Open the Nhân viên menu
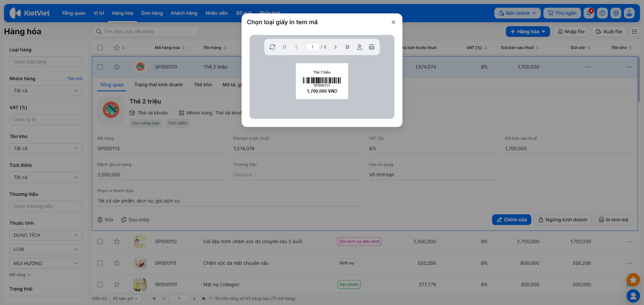Image resolution: width=644 pixels, height=305 pixels. pos(217,13)
